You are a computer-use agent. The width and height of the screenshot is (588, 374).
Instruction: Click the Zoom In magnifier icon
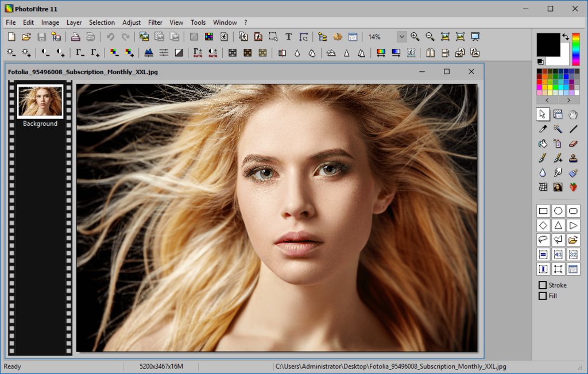click(415, 37)
